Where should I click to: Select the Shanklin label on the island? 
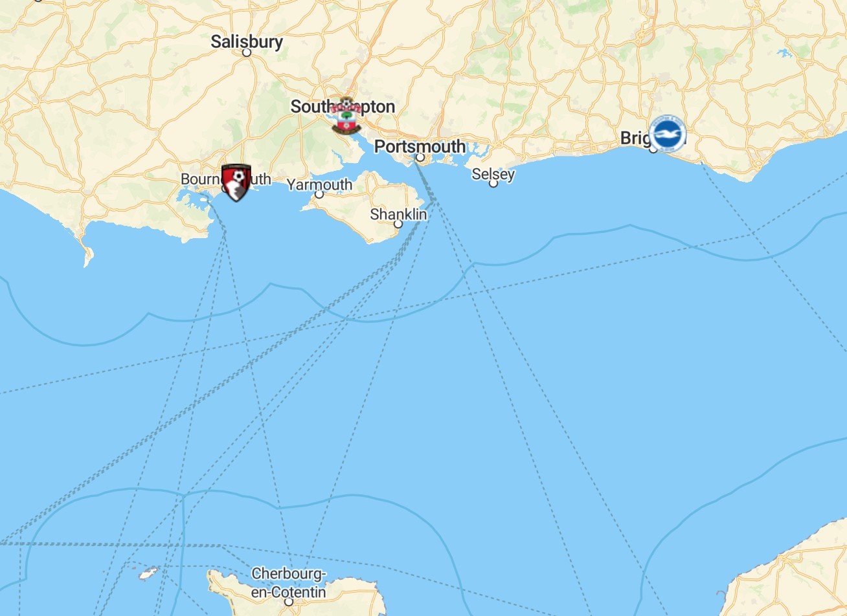398,214
